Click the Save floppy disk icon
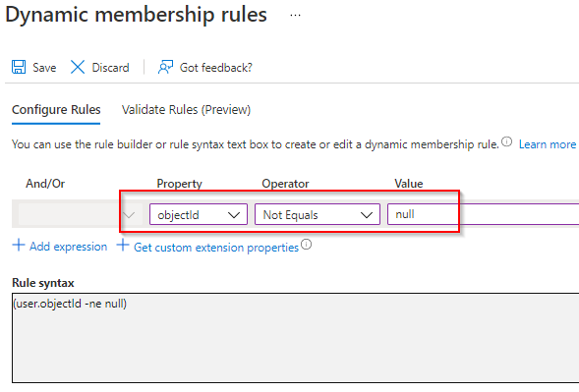Screen dimensions: 579x392 19,67
